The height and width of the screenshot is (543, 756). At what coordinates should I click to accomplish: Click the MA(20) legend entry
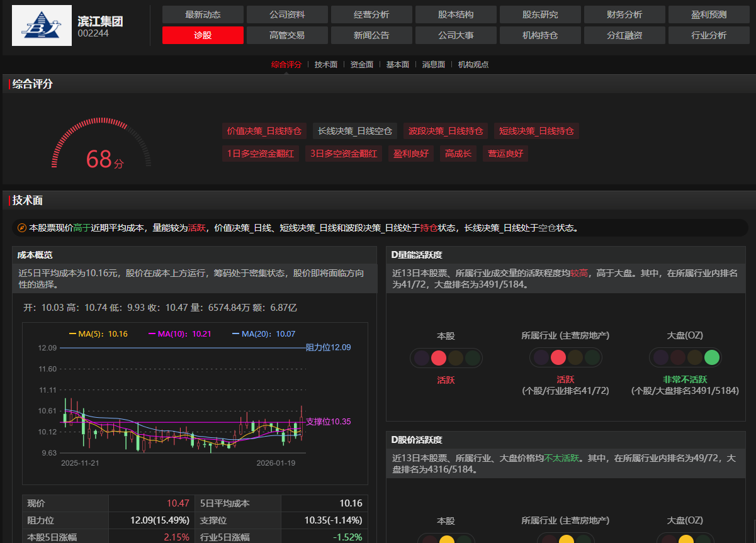tap(264, 333)
